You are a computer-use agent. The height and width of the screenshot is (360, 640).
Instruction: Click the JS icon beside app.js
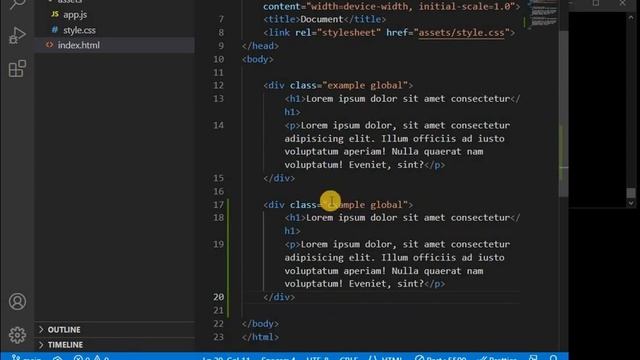click(55, 14)
